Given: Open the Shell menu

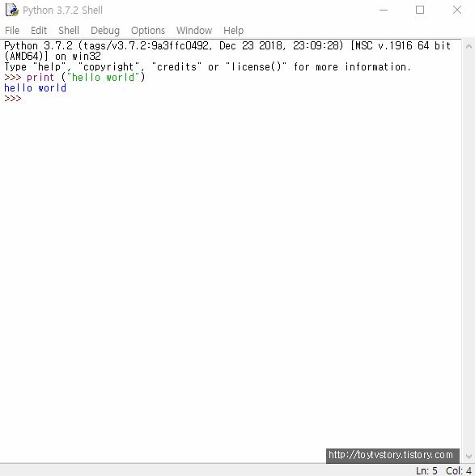Looking at the screenshot, I should point(69,31).
